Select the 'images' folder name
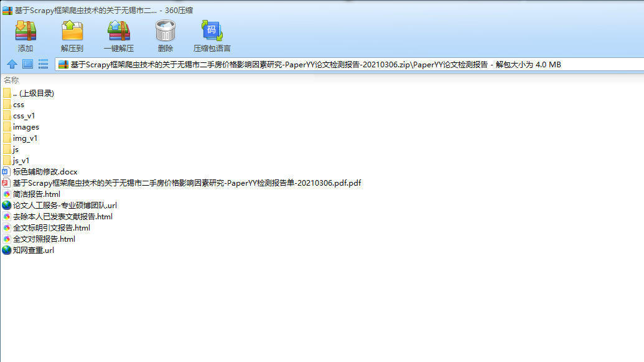This screenshot has height=362, width=644. point(26,126)
